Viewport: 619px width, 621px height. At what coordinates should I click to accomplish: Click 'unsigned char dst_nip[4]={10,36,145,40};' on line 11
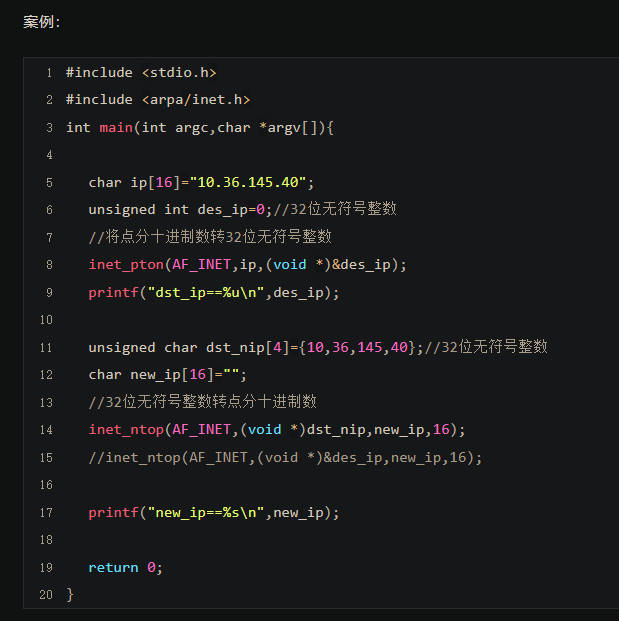[256, 347]
